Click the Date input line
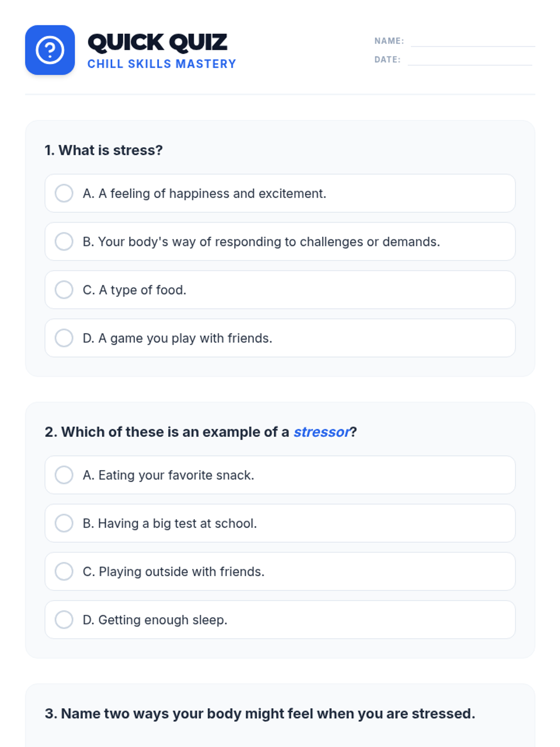The height and width of the screenshot is (747, 560). click(469, 60)
